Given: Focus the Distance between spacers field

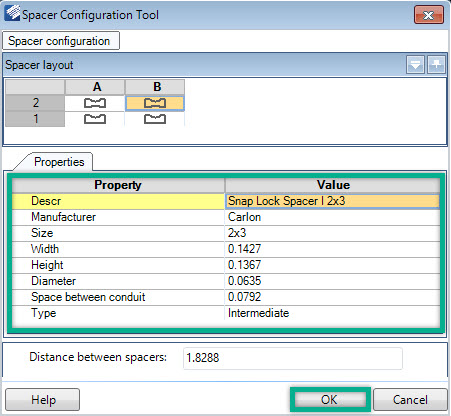Looking at the screenshot, I should [293, 358].
